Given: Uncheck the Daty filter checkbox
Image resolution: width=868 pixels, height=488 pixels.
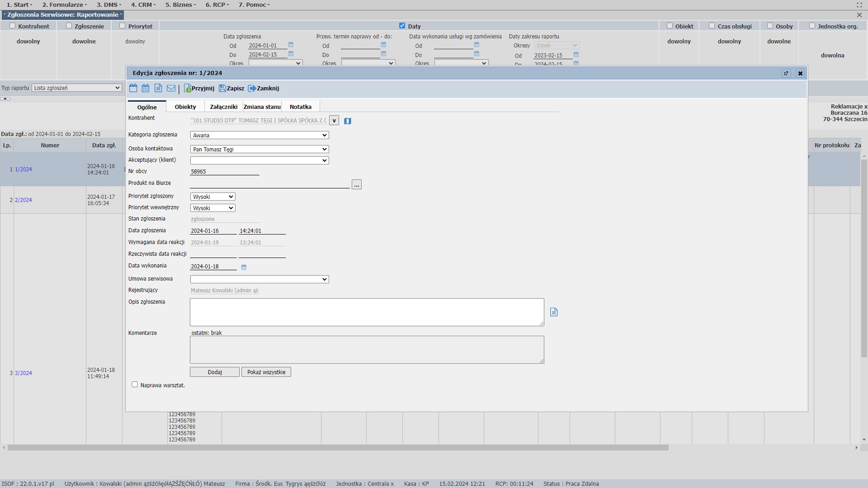Looking at the screenshot, I should pyautogui.click(x=402, y=26).
